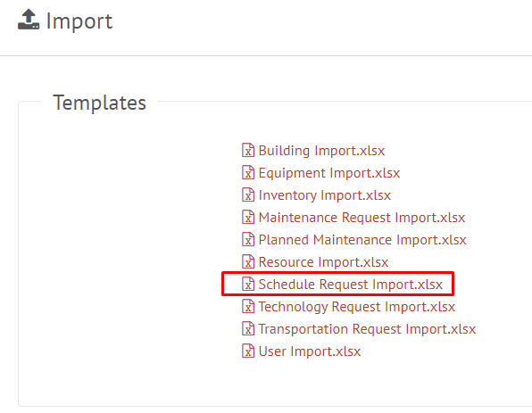
Task: Download the Equipment Import.xlsx template
Action: point(329,173)
